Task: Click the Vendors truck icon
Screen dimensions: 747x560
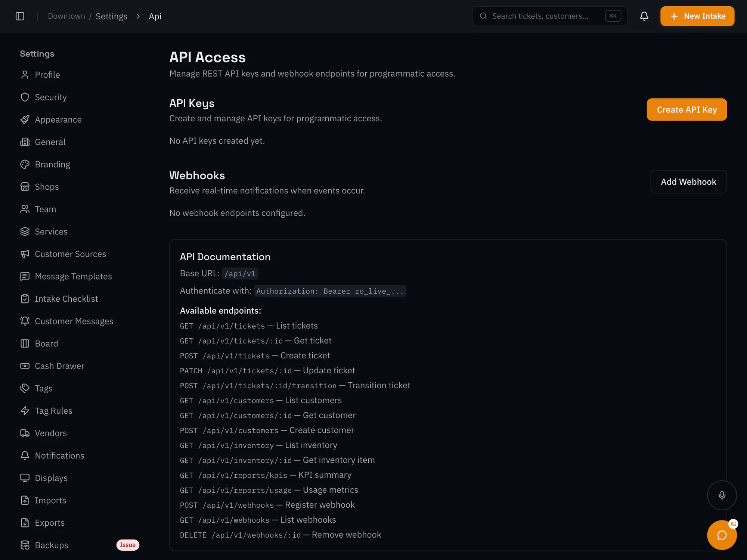Action: [x=25, y=433]
